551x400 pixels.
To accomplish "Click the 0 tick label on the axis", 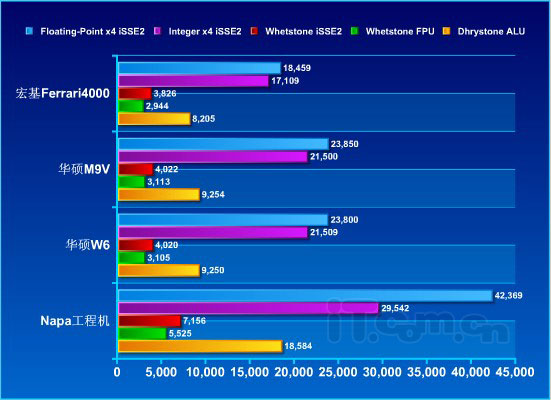I will 117,372.
